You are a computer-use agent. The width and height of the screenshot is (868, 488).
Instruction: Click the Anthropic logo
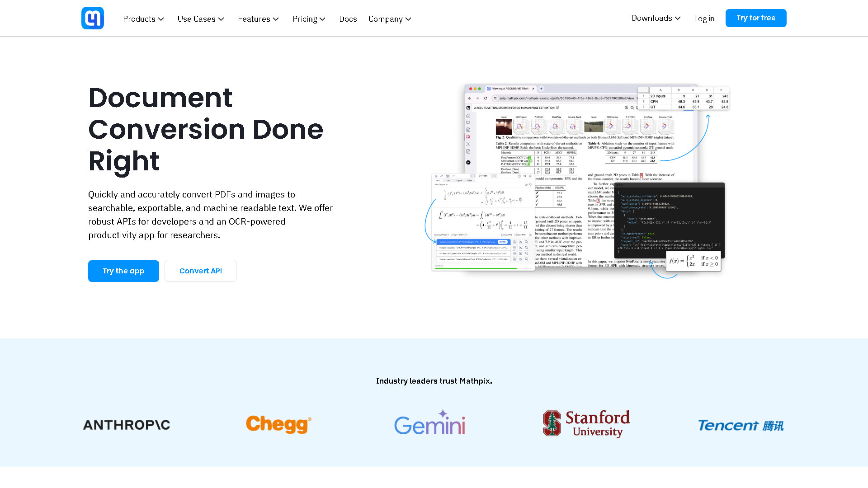click(127, 425)
